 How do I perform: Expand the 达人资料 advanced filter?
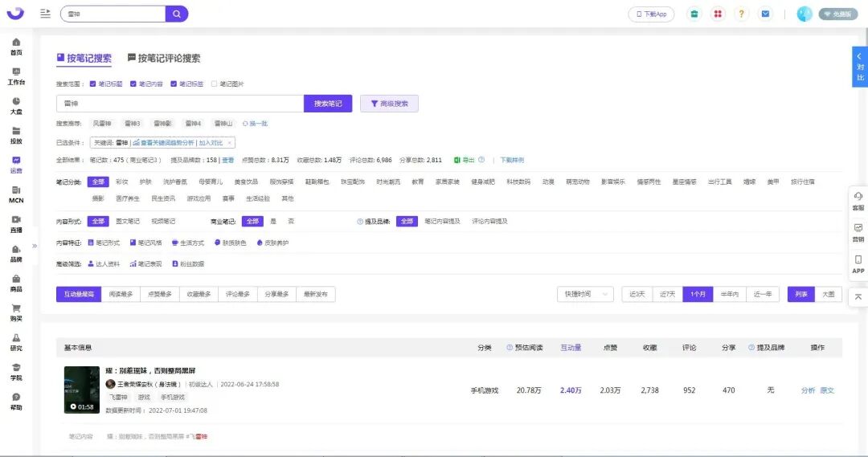pos(104,264)
